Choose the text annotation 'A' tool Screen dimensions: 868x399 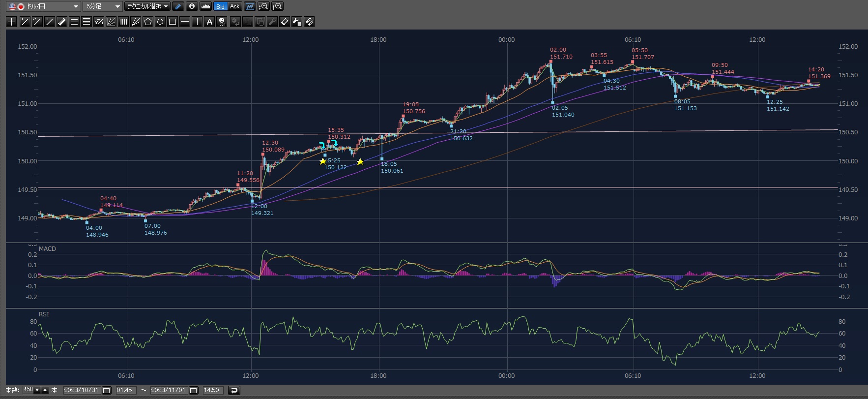pyautogui.click(x=209, y=22)
